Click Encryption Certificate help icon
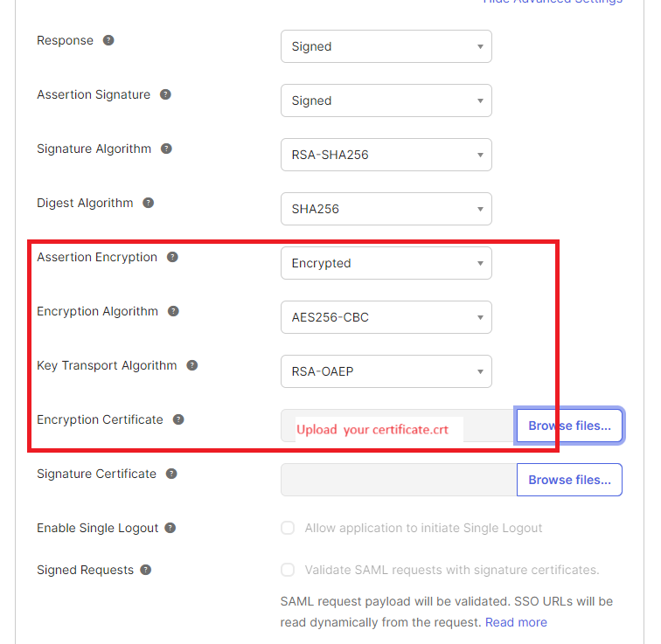Image resolution: width=661 pixels, height=644 pixels. click(x=178, y=419)
